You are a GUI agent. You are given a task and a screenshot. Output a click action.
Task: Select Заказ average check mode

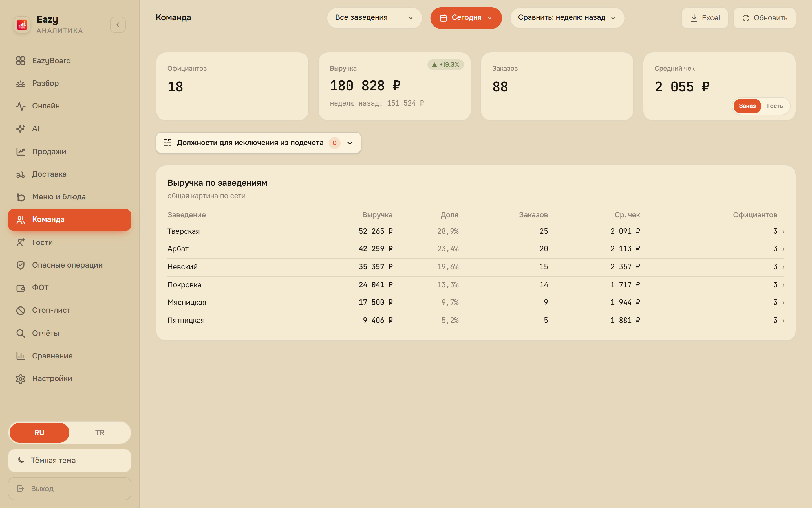tap(747, 106)
